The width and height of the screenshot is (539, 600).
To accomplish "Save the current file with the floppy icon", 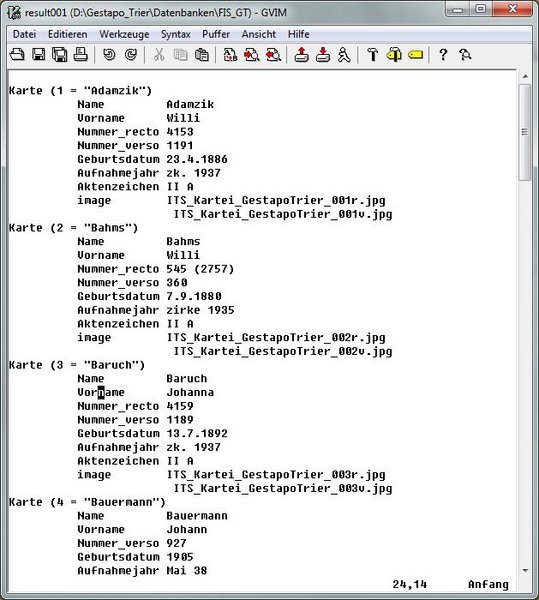I will (x=38, y=55).
